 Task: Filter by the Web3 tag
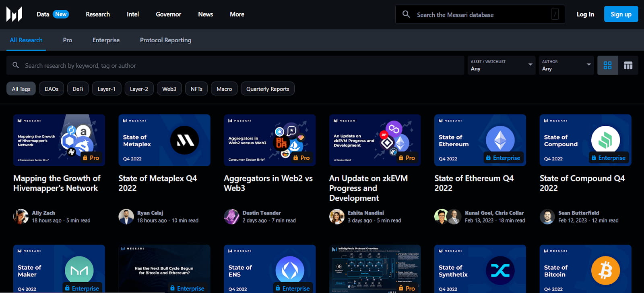click(x=169, y=89)
